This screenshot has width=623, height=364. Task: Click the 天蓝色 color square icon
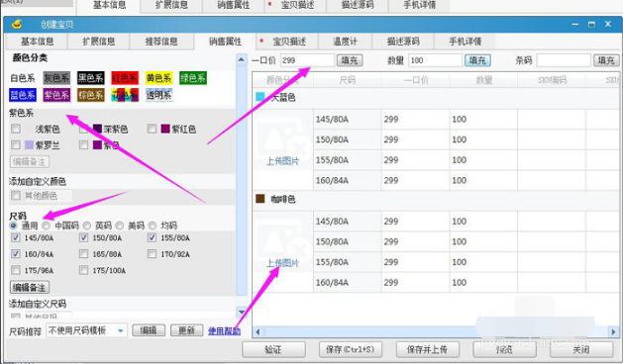pyautogui.click(x=260, y=97)
